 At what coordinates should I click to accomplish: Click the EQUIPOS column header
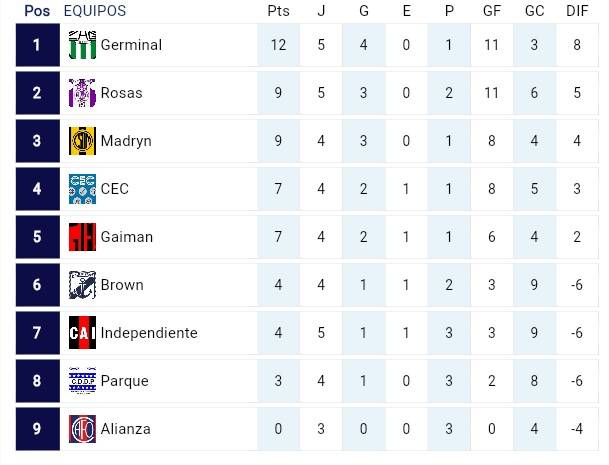click(95, 11)
